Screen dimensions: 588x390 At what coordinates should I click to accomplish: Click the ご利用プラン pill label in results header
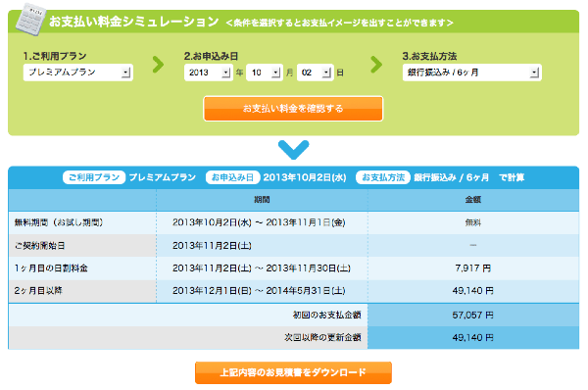point(94,177)
